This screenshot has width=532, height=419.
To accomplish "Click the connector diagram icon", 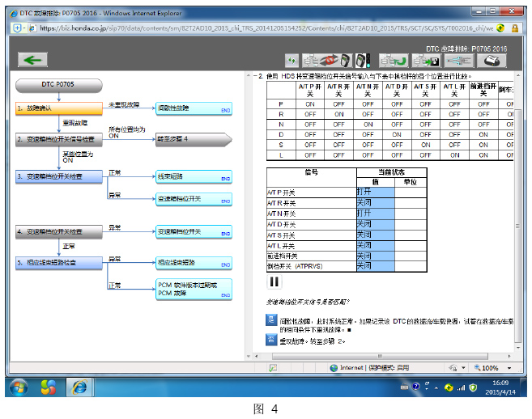I will pyautogui.click(x=459, y=61).
